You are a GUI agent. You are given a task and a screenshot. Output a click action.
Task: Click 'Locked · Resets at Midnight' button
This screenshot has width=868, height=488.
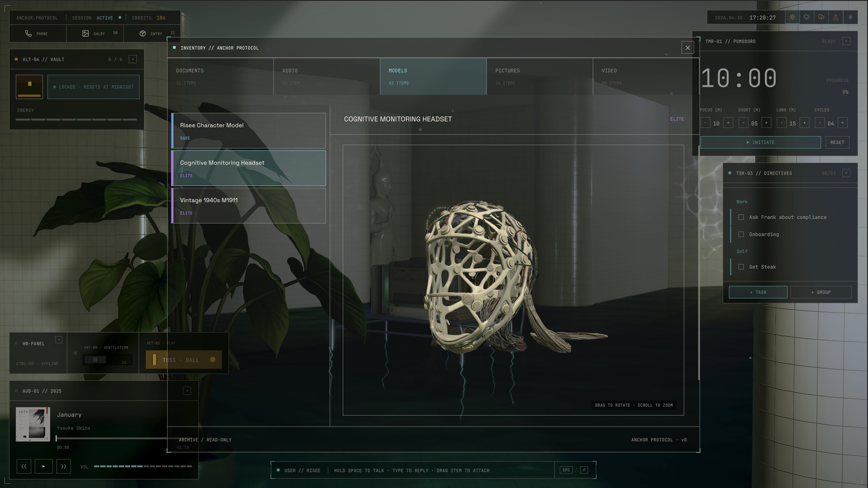pos(93,87)
